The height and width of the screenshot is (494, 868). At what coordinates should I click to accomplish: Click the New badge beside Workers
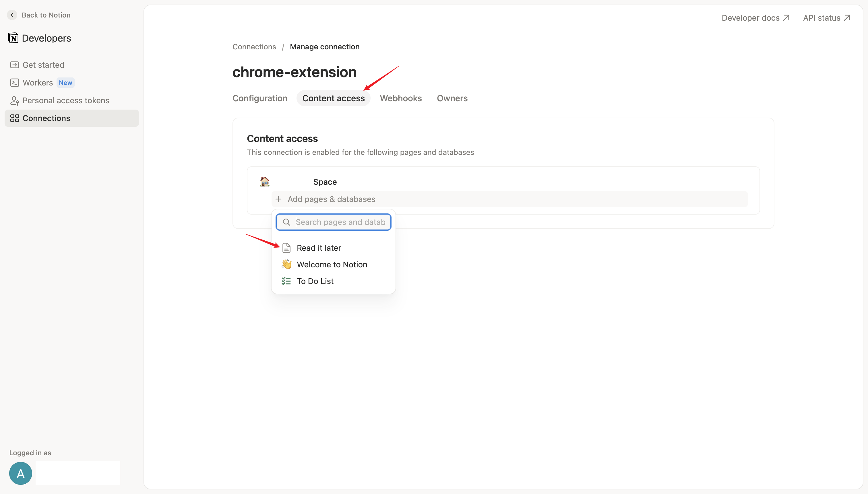[x=65, y=82]
